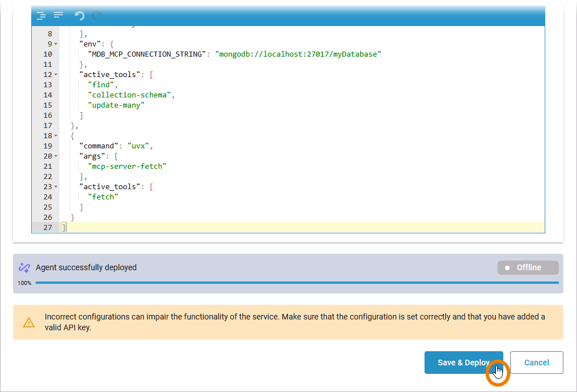
Task: Collapse the "env" block at line 9
Action: (56, 44)
